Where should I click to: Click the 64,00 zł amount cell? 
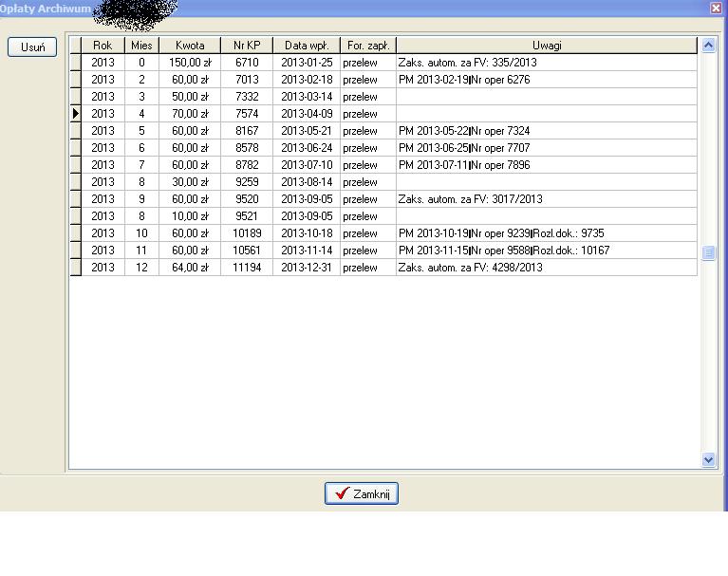click(190, 268)
